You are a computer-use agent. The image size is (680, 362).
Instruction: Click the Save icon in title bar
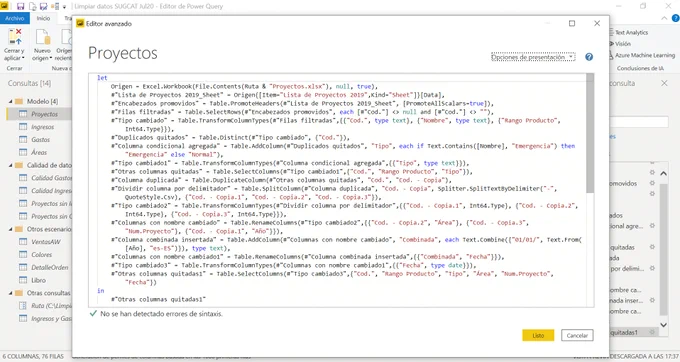click(x=20, y=6)
